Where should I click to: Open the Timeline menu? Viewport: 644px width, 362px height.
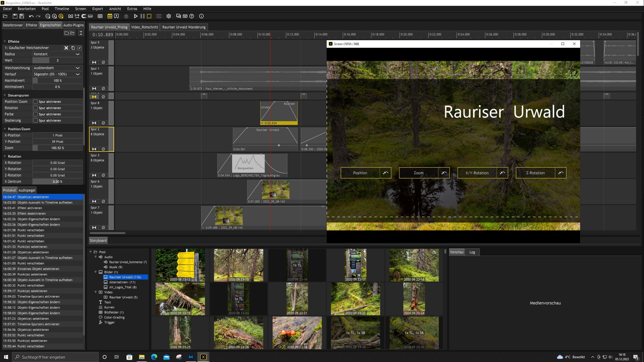[62, 9]
